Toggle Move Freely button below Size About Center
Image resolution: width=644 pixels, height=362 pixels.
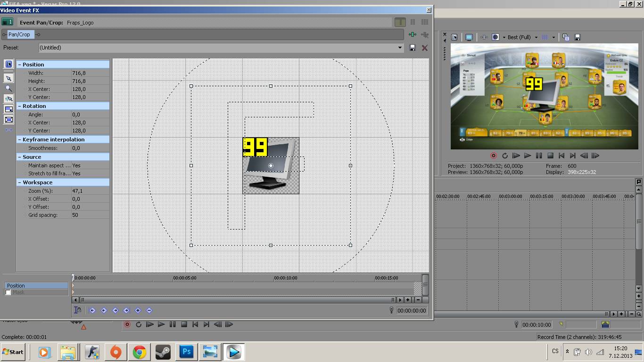8,130
